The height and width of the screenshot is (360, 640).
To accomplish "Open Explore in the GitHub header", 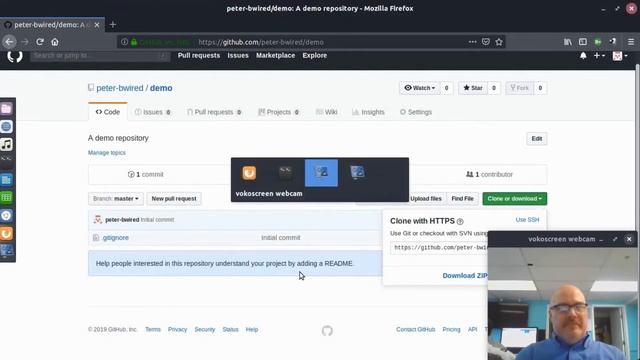I will [315, 56].
